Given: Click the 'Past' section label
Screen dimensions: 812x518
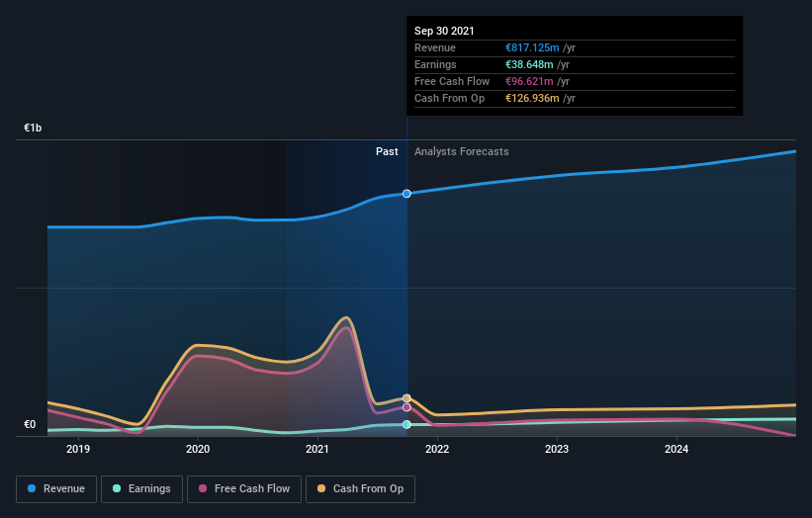Looking at the screenshot, I should click(387, 151).
